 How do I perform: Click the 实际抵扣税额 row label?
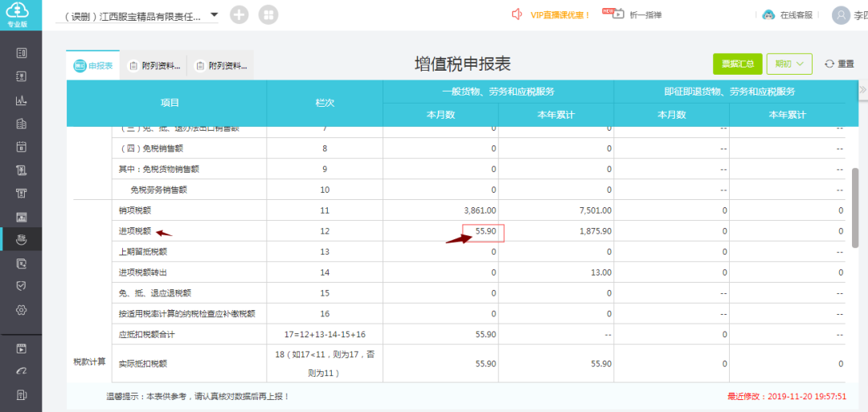pos(143,364)
